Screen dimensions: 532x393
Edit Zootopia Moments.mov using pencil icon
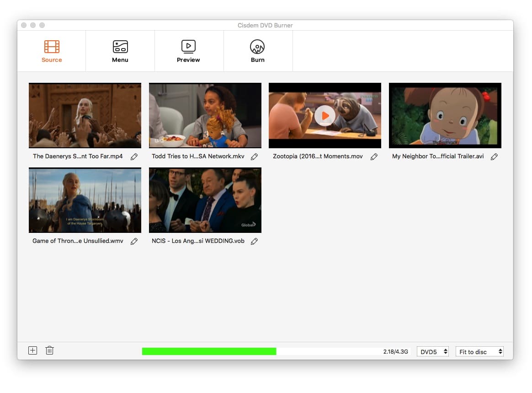374,156
